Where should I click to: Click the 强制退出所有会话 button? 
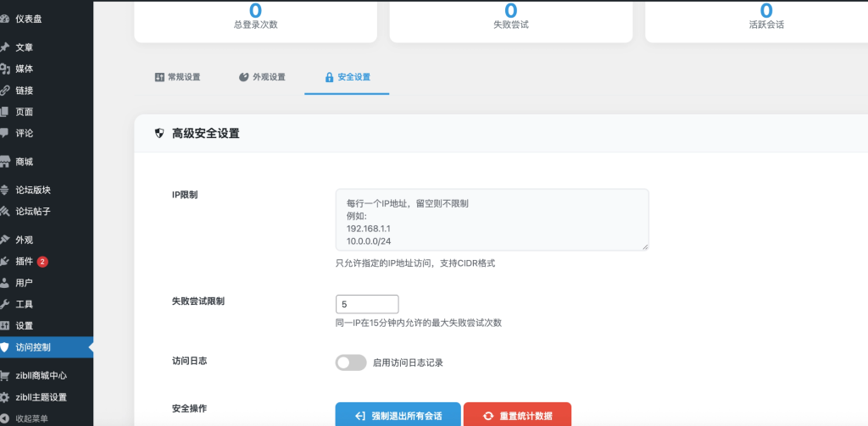[398, 416]
